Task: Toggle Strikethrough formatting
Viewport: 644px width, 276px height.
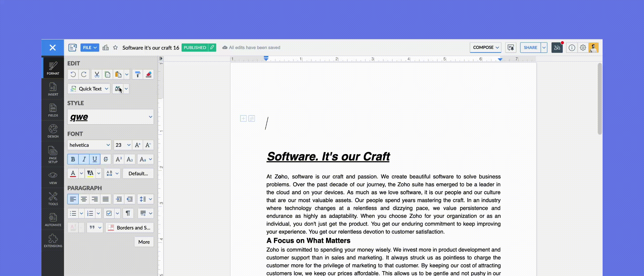Action: click(x=106, y=159)
